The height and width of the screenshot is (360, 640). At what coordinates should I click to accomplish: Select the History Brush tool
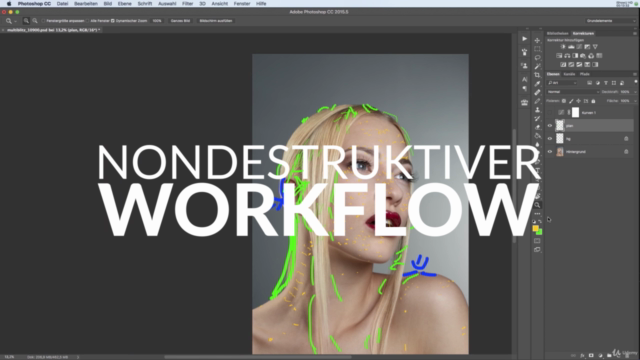point(537,118)
